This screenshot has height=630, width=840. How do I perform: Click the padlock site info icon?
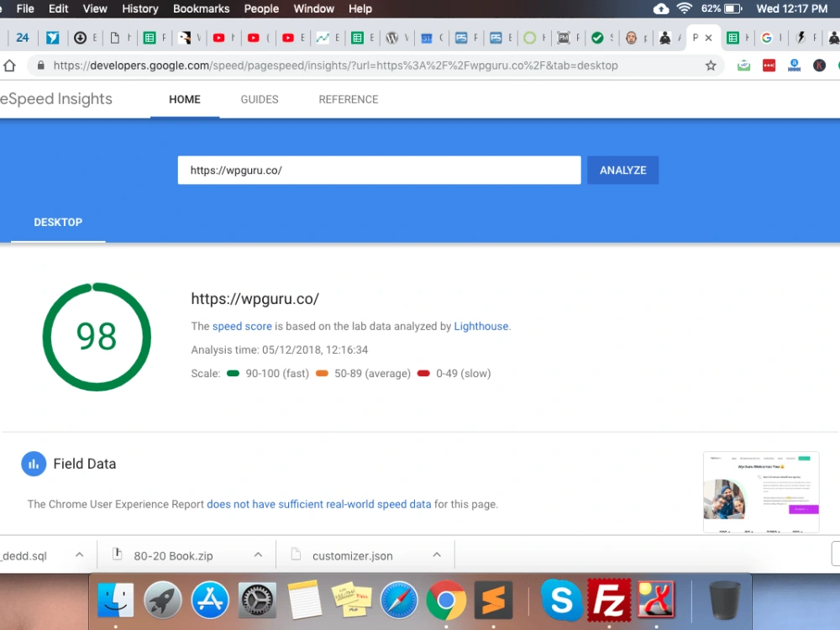[40, 66]
